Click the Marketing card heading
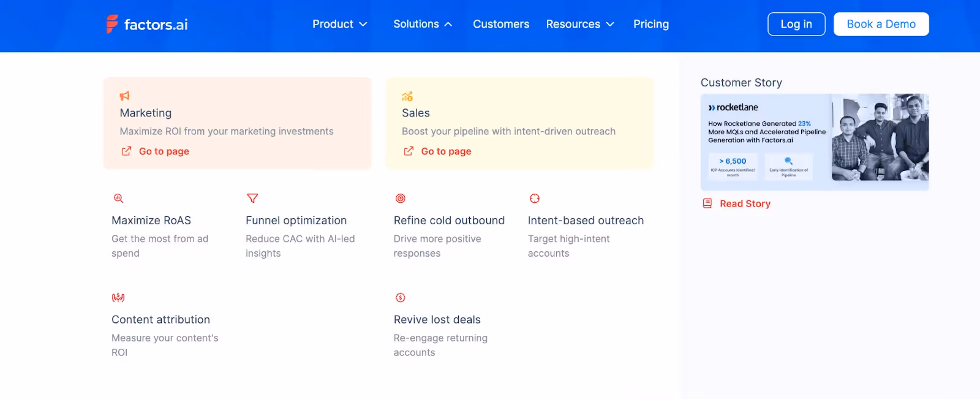980x399 pixels. tap(146, 113)
